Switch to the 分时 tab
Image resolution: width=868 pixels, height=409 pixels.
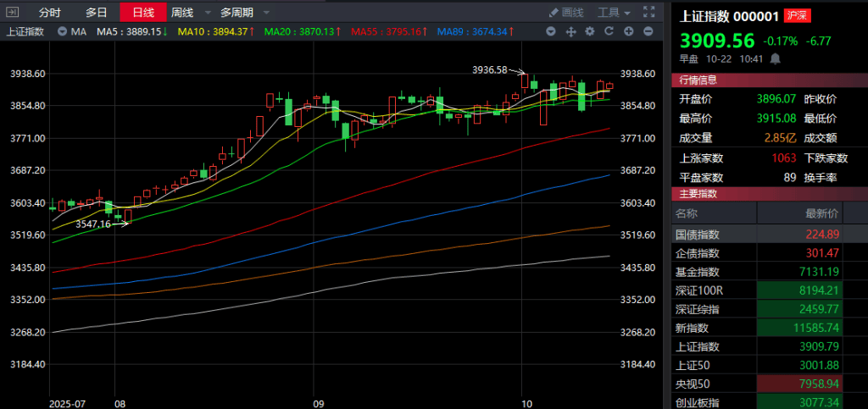click(50, 13)
